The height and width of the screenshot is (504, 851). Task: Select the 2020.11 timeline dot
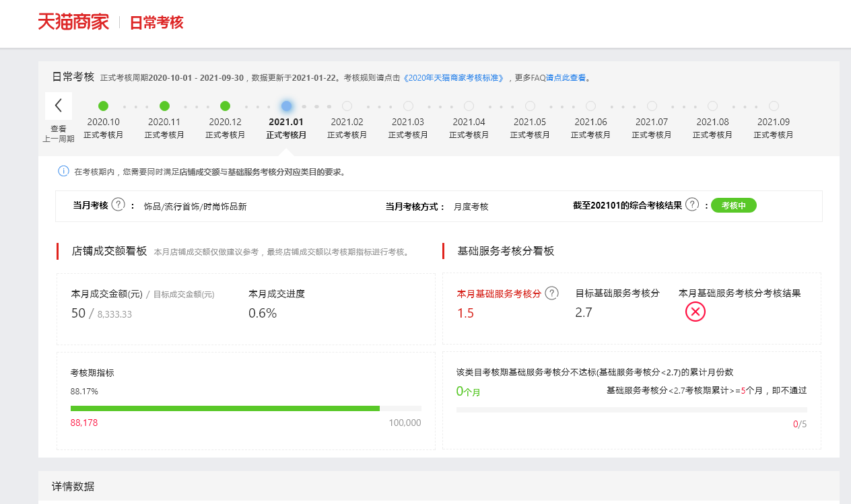[x=164, y=106]
